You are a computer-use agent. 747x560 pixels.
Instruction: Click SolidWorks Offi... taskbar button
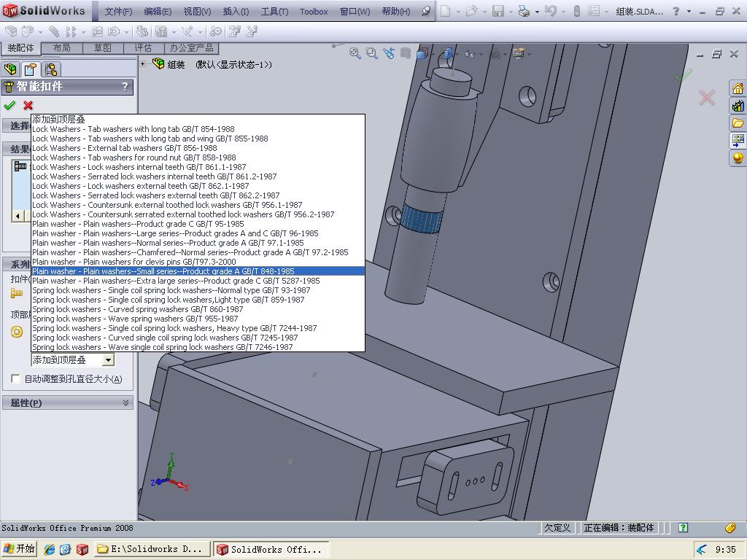coord(271,549)
